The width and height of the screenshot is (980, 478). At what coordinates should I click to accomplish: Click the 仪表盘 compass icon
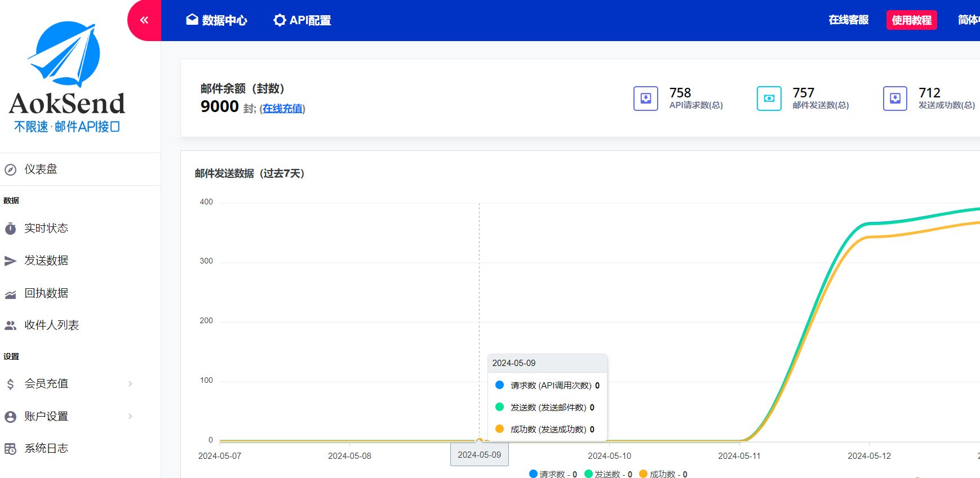point(10,169)
